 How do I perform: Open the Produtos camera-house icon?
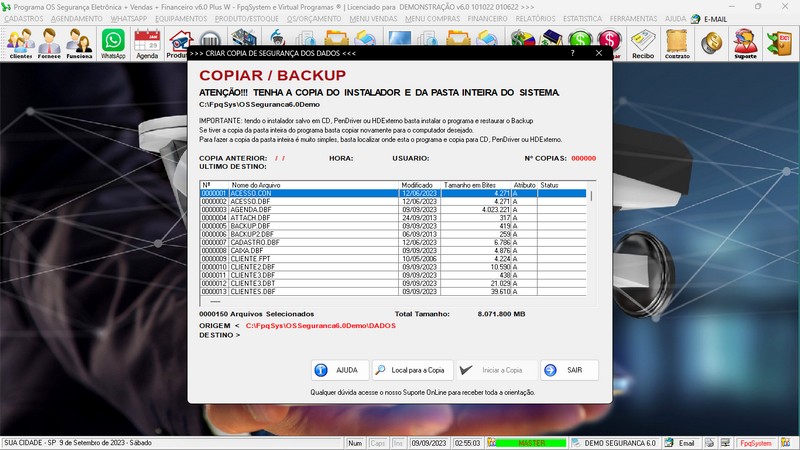[x=180, y=43]
